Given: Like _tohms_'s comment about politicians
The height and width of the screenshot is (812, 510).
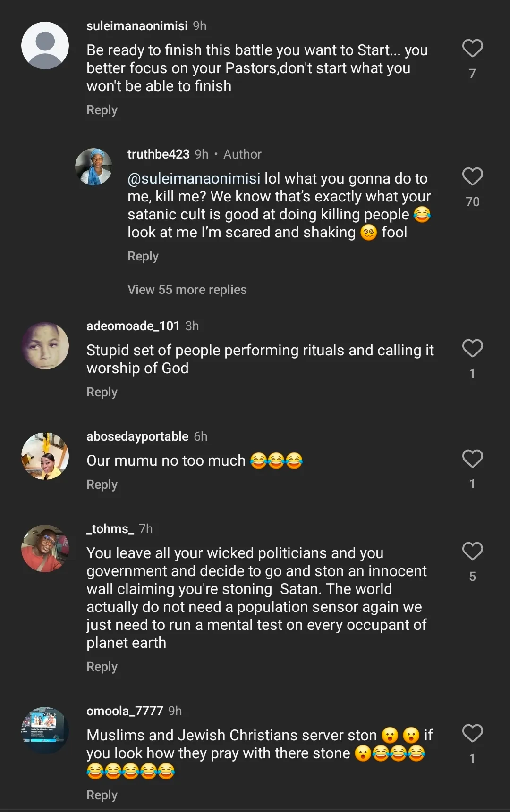Looking at the screenshot, I should pos(472,552).
